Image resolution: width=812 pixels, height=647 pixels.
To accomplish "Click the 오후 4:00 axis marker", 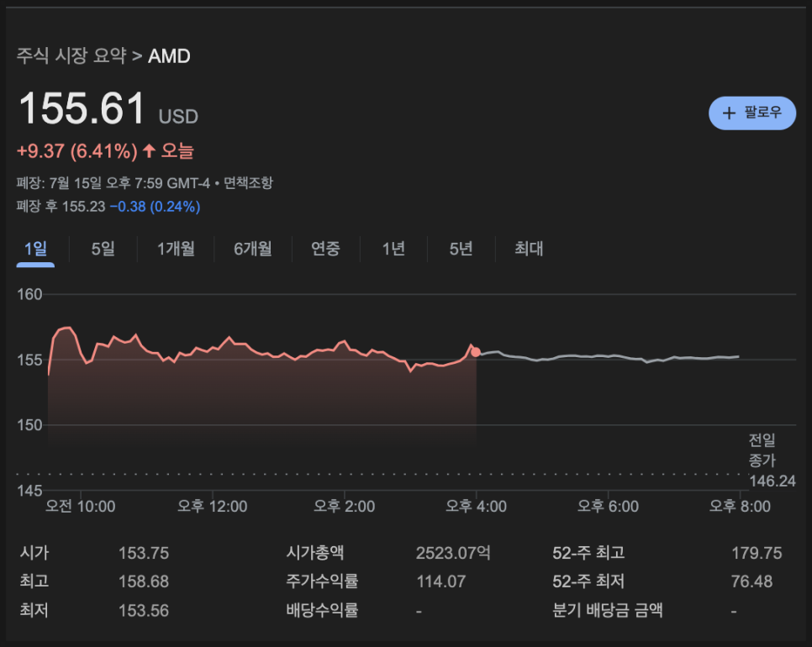I will pos(476,506).
